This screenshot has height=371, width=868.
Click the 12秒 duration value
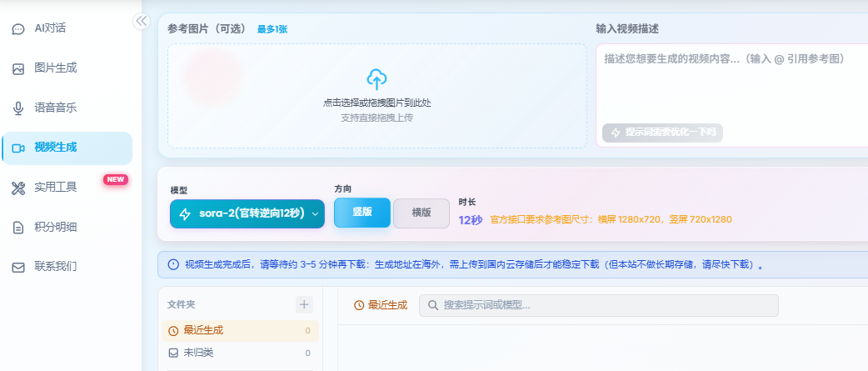471,220
